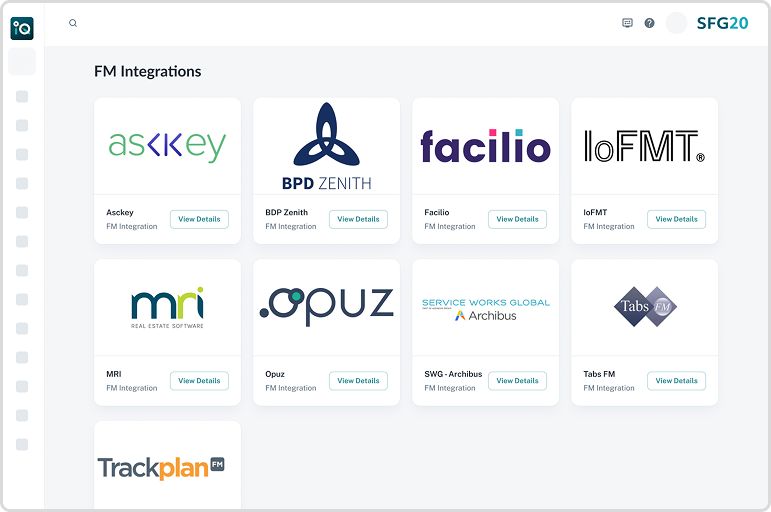Select the Trackplan FM logo thumbnail

161,468
